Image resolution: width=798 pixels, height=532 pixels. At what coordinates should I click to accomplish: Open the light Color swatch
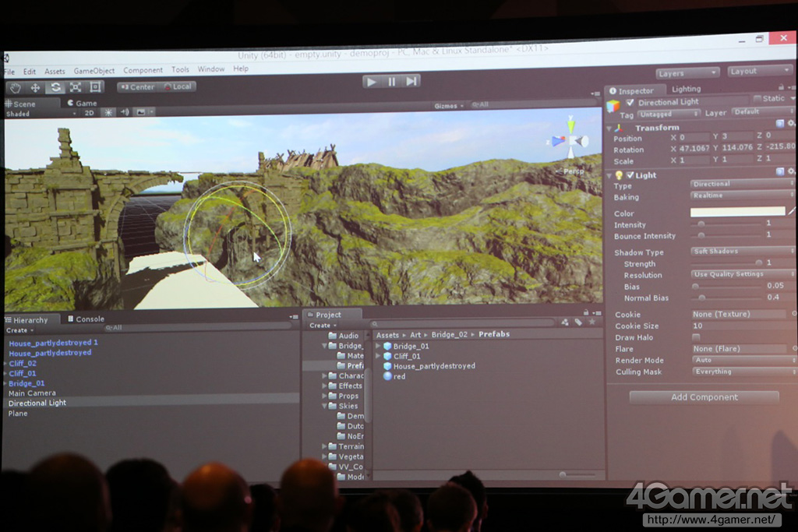tap(737, 211)
